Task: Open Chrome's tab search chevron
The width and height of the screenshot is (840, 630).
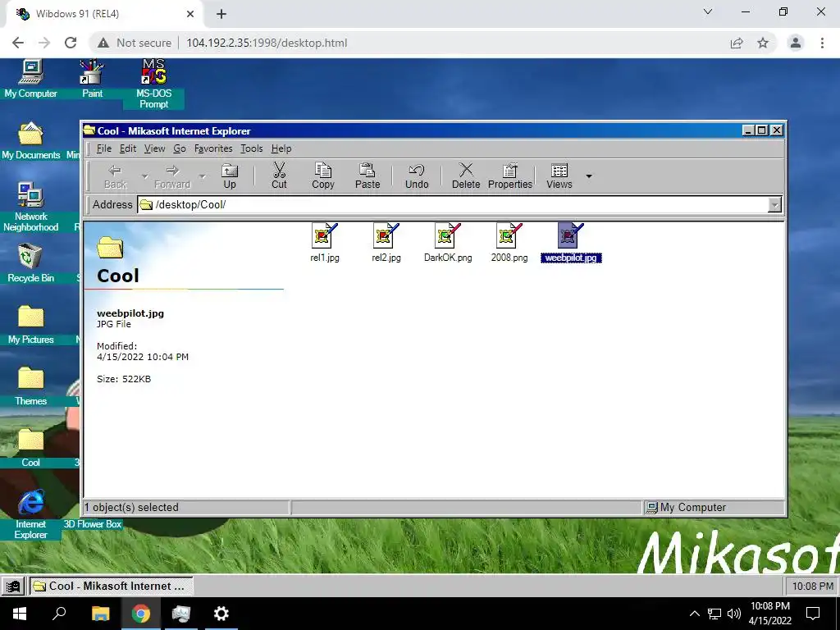Action: [708, 11]
